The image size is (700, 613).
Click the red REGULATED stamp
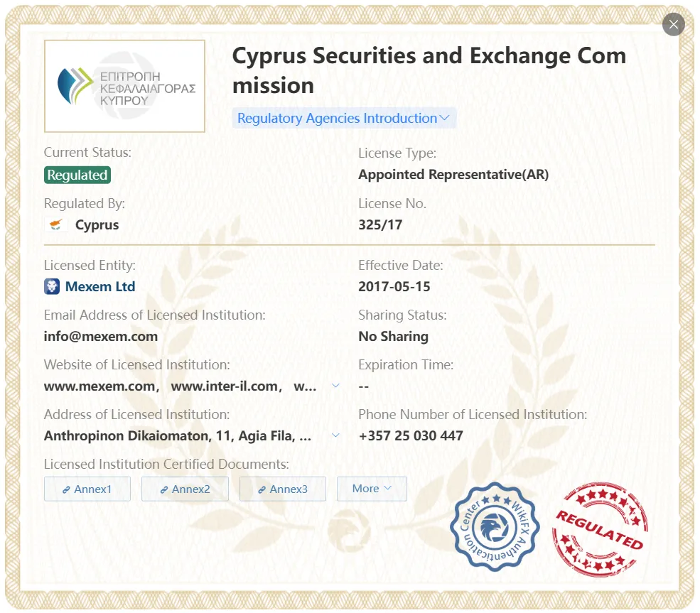[600, 529]
